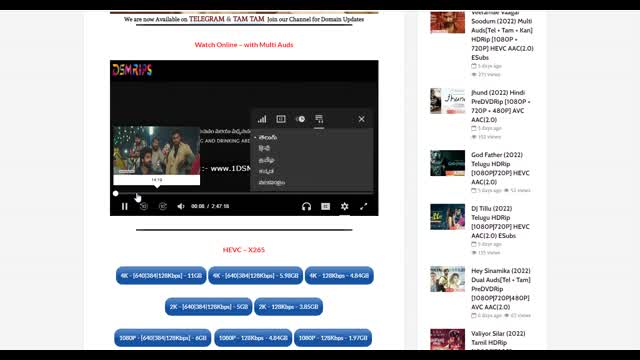Select the audio tracks tab in popup
Image resolution: width=640 pixels, height=360 pixels.
pos(319,119)
